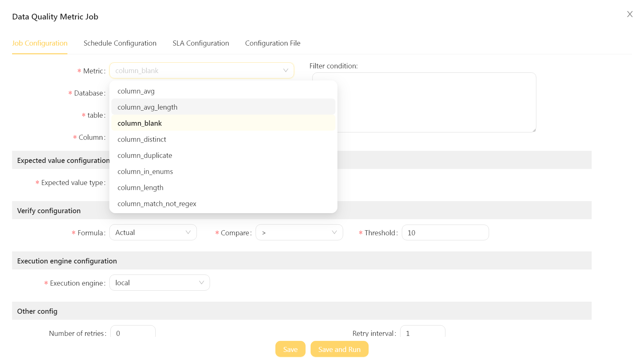Pick column_avg_length option
The height and width of the screenshot is (362, 644).
point(147,107)
